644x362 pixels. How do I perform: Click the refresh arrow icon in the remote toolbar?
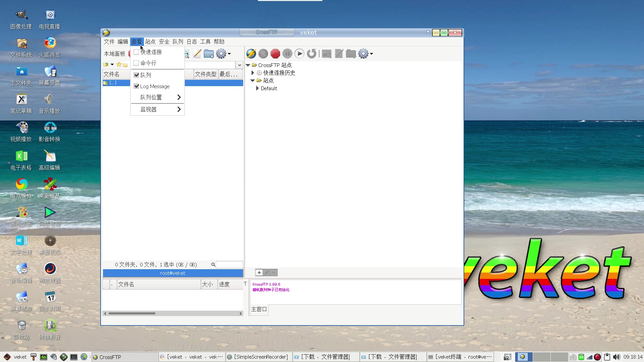[312, 54]
